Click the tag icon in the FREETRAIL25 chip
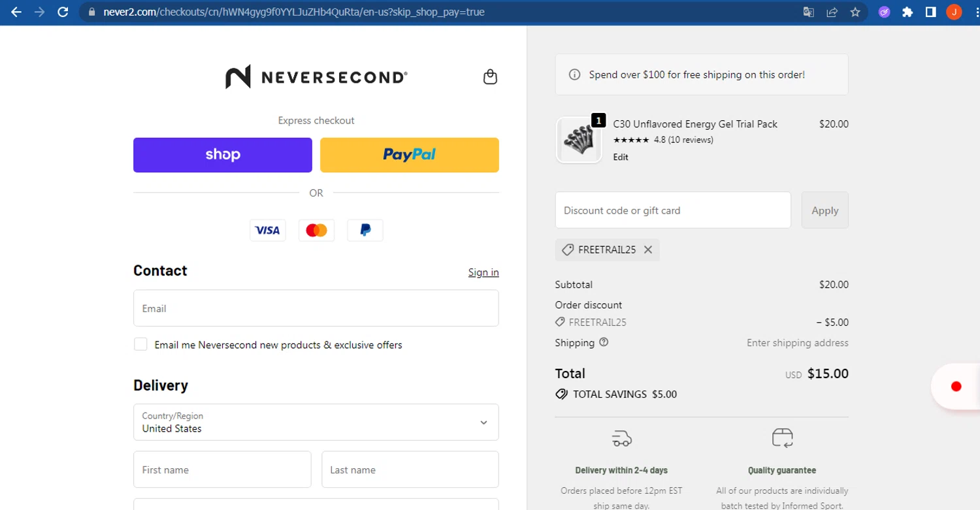The width and height of the screenshot is (980, 510). [x=568, y=249]
